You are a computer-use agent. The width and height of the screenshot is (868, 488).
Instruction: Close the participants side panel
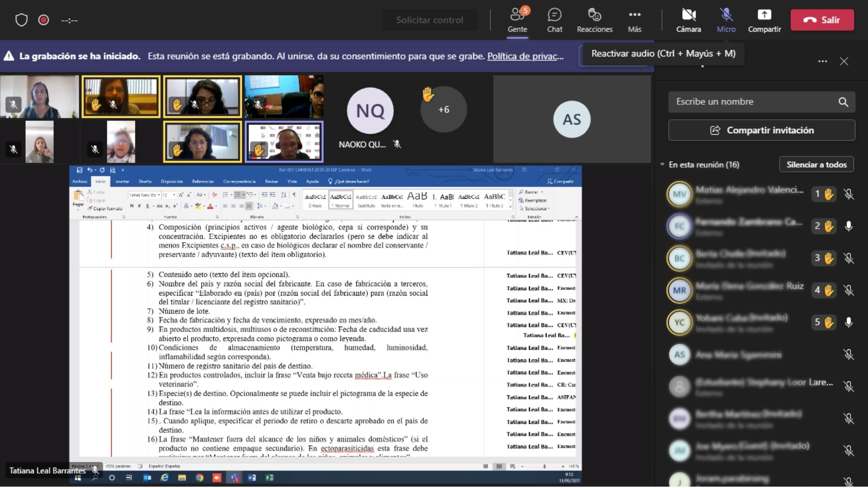(844, 61)
